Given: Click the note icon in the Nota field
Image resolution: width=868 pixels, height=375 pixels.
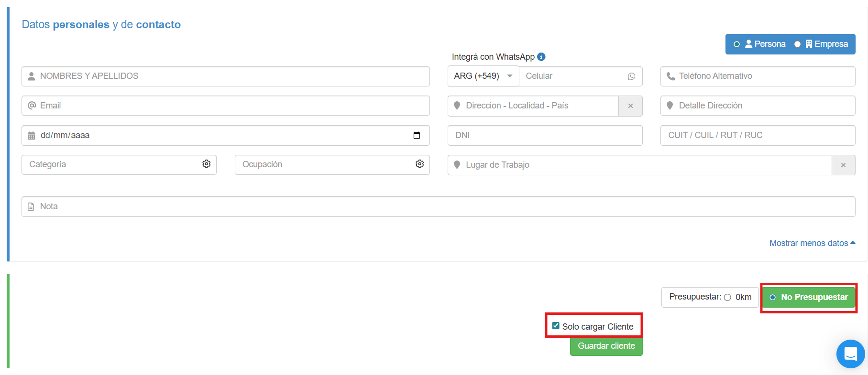Looking at the screenshot, I should coord(31,206).
